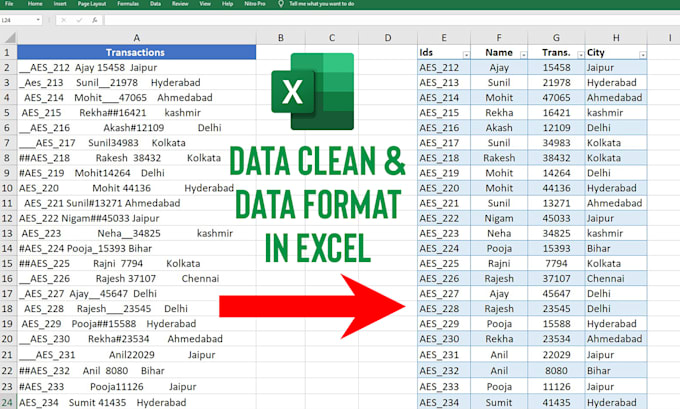Click Trans. cell 8080
This screenshot has height=409, width=680.
click(x=556, y=370)
